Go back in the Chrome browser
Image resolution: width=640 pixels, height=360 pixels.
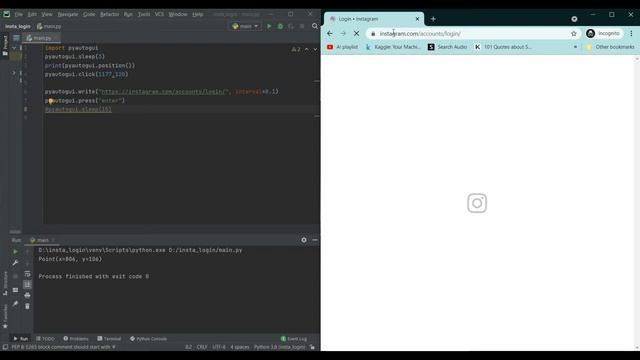click(330, 33)
